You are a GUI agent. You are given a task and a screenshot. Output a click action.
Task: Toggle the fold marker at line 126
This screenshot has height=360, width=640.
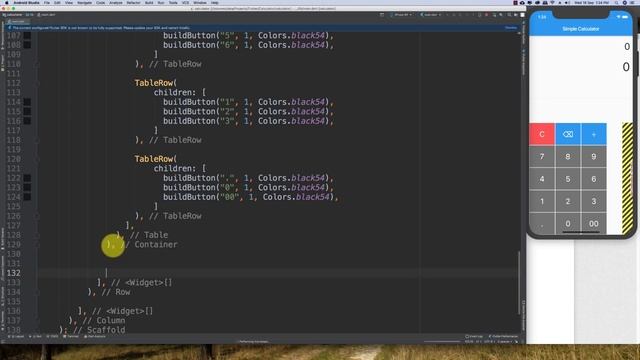pyautogui.click(x=37, y=216)
